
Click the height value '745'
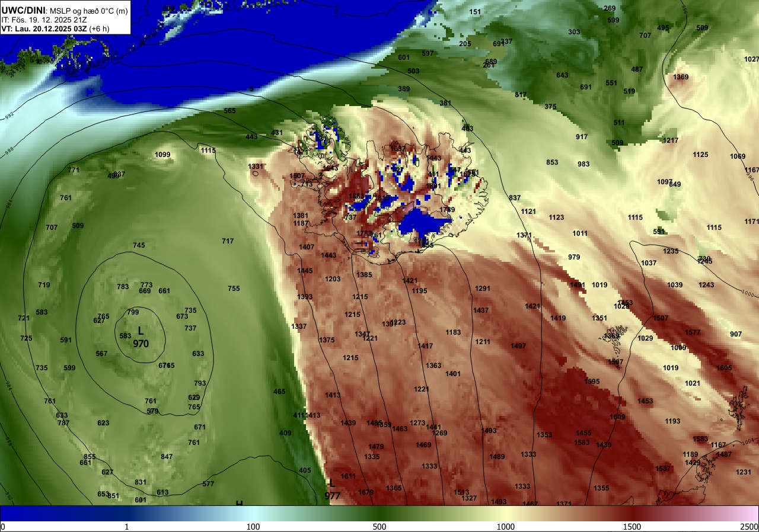tap(139, 245)
